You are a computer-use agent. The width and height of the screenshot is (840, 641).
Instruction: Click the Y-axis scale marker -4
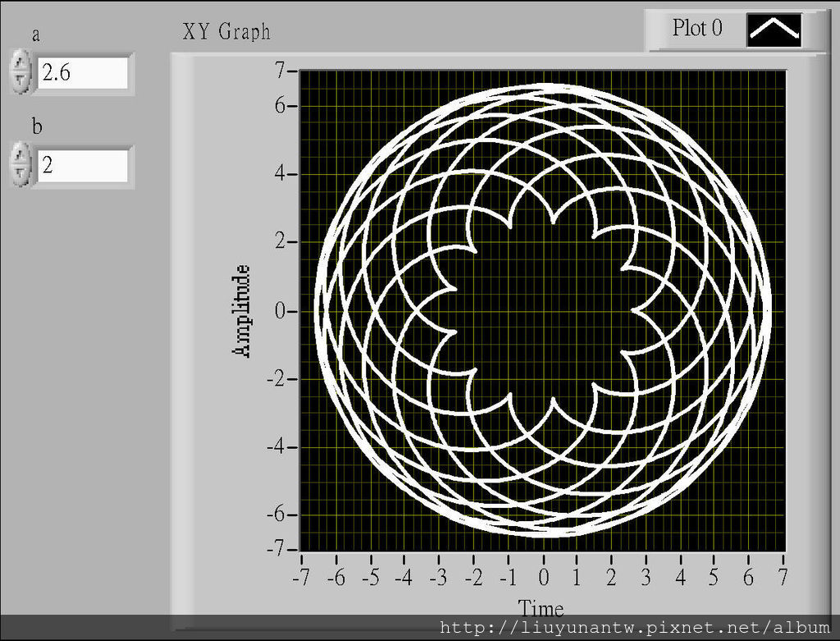tap(276, 446)
